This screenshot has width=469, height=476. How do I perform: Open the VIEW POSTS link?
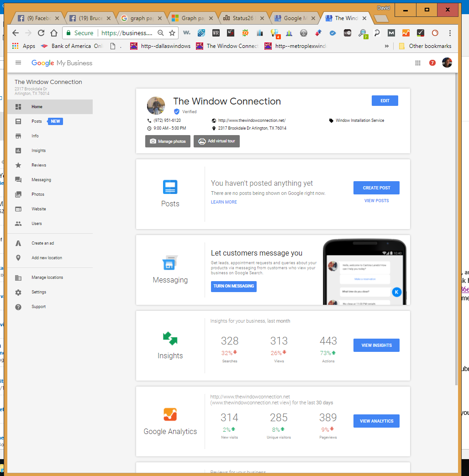pyautogui.click(x=376, y=201)
